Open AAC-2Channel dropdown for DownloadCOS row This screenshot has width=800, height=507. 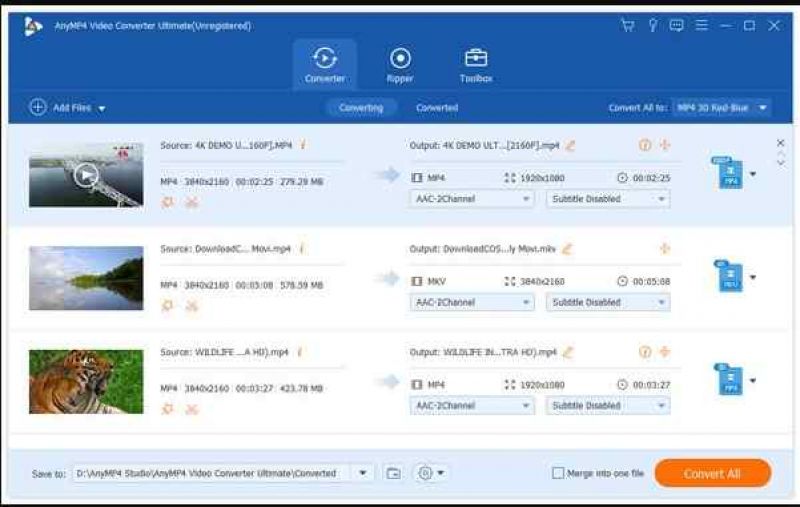(471, 302)
